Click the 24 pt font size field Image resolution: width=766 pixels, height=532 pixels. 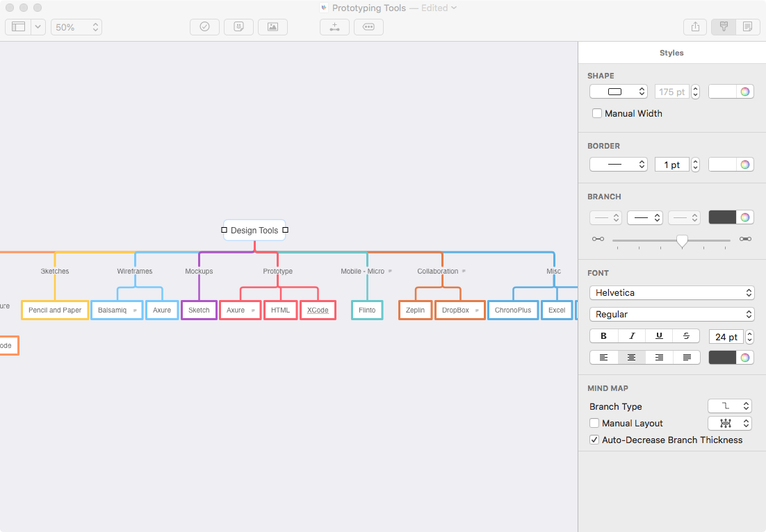[726, 337]
